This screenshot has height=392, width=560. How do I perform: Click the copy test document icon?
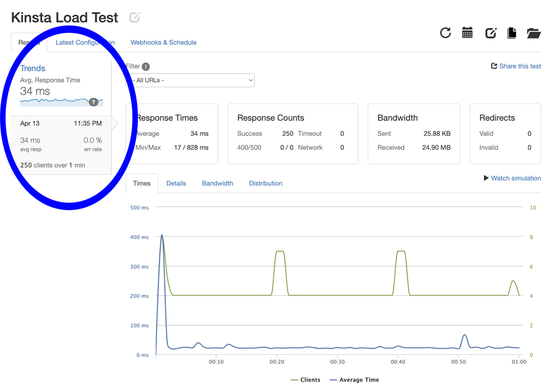click(512, 33)
